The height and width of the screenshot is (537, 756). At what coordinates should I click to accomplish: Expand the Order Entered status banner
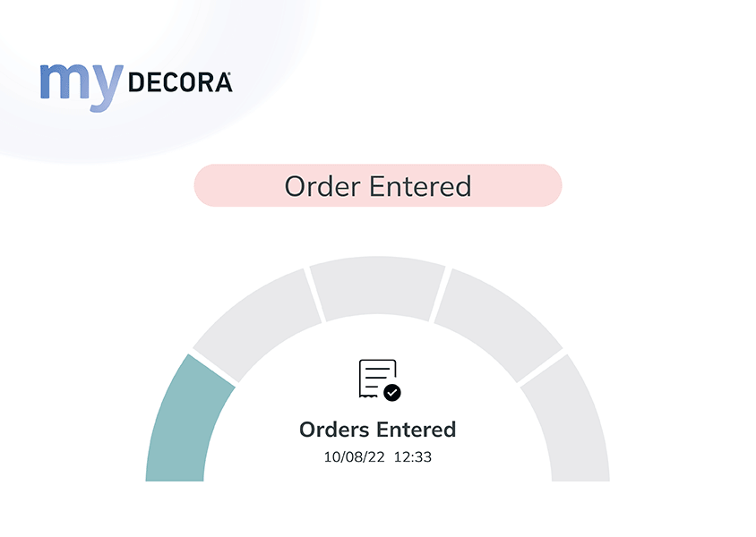[x=377, y=185]
